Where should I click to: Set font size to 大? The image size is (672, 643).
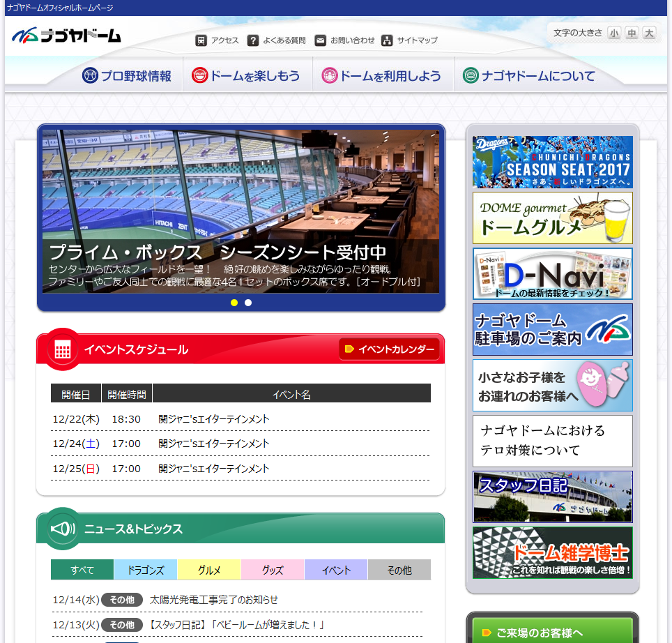(x=649, y=33)
